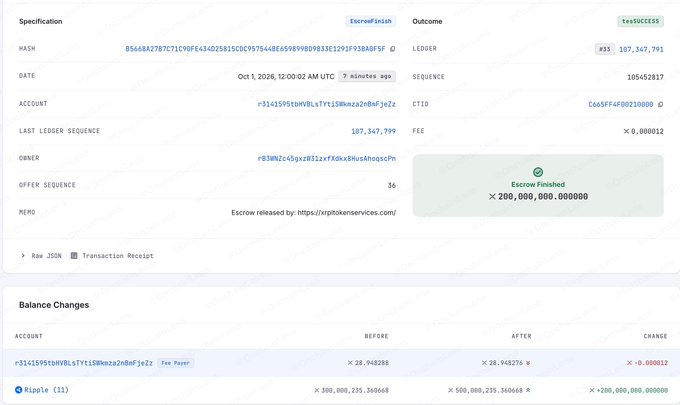Click the #33 ledger index badge
Screen dimensions: 680x405
(x=605, y=49)
